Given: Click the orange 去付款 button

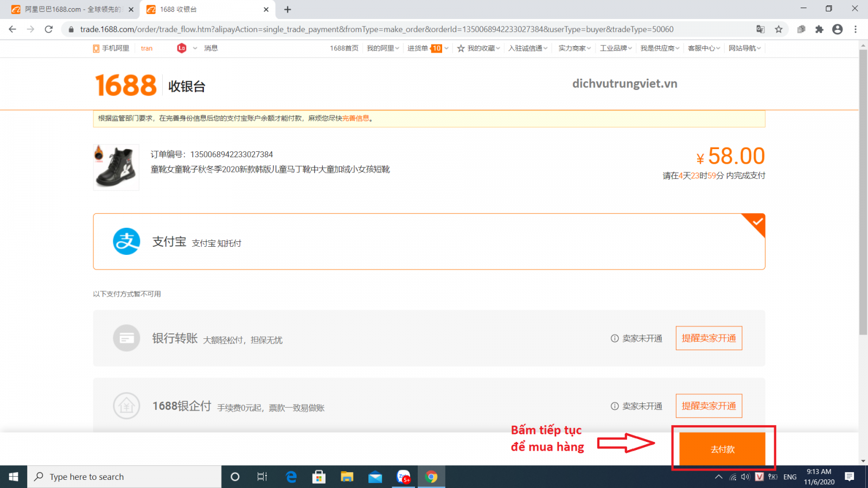Looking at the screenshot, I should 722,449.
